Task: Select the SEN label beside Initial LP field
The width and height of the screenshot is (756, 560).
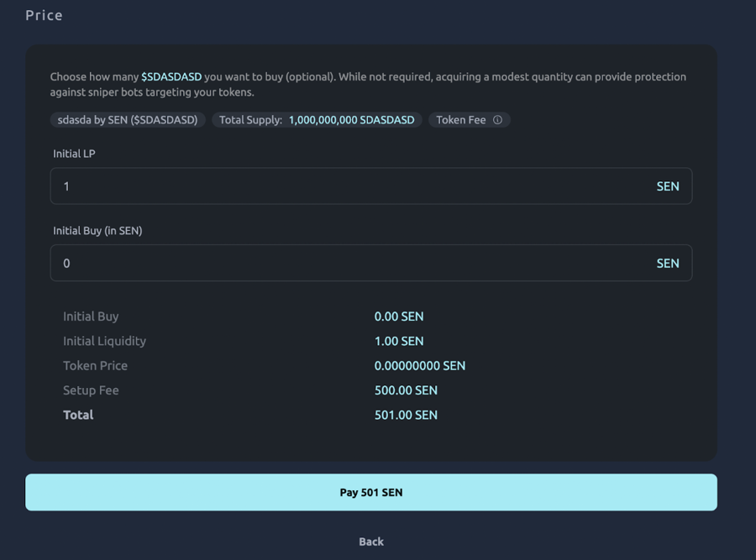Action: (x=668, y=186)
